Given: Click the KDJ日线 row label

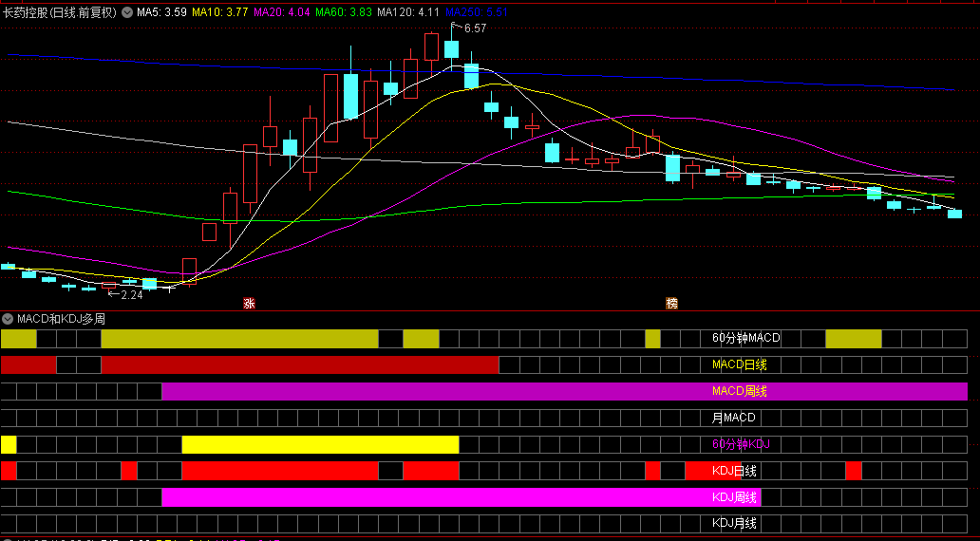Looking at the screenshot, I should coord(734,471).
